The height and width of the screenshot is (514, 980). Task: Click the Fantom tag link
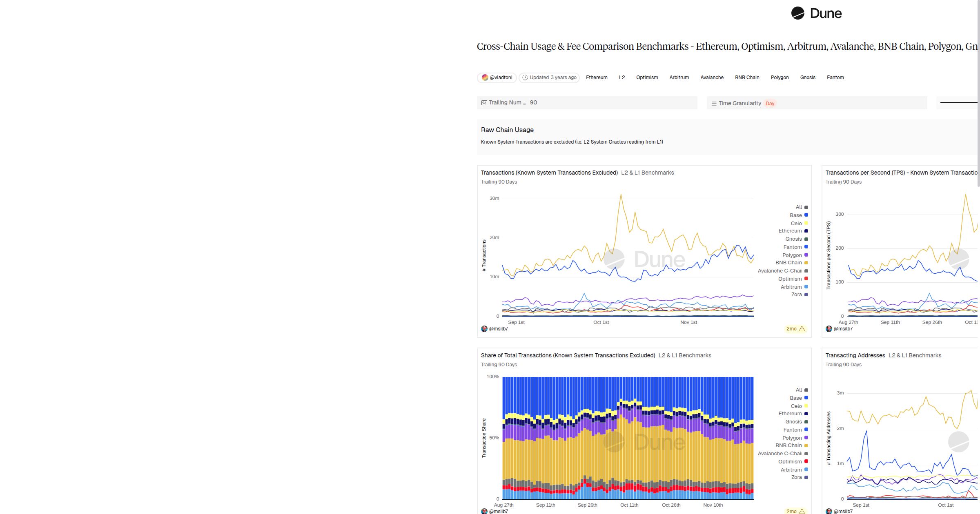[x=835, y=78]
